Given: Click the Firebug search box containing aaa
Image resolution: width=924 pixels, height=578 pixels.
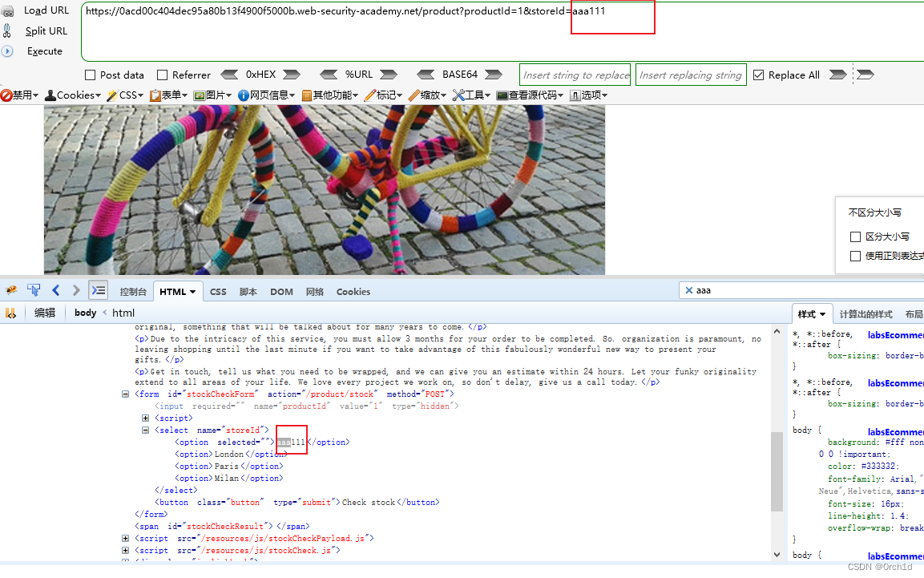Looking at the screenshot, I should click(x=801, y=290).
